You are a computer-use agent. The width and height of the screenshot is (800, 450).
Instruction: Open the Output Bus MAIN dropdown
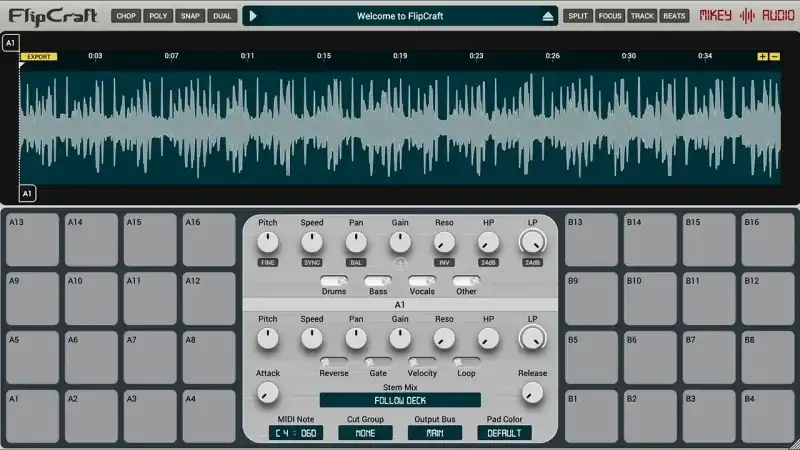click(435, 433)
